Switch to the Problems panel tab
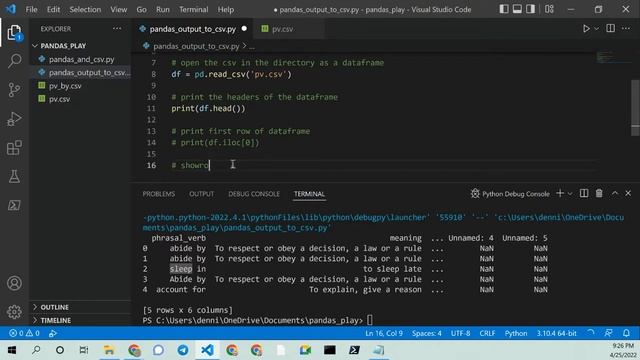The image size is (640, 360). click(x=159, y=194)
